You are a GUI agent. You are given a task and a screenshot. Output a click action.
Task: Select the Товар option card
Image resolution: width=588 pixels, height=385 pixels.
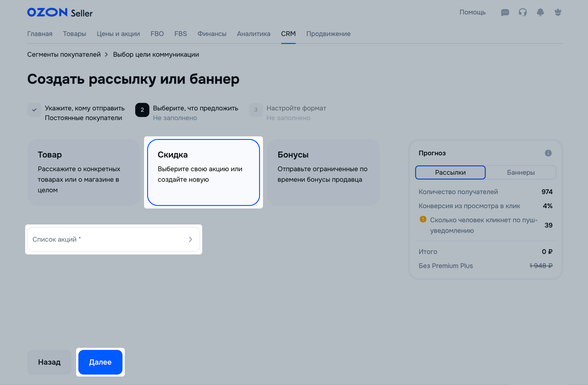[x=84, y=172]
